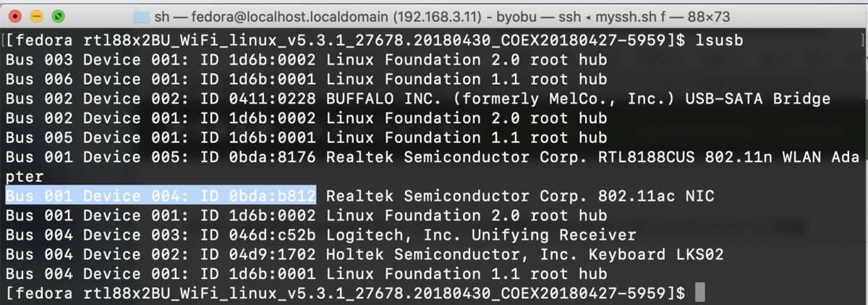Click the gray cursor block at the prompt
868x305 pixels.
click(x=699, y=293)
